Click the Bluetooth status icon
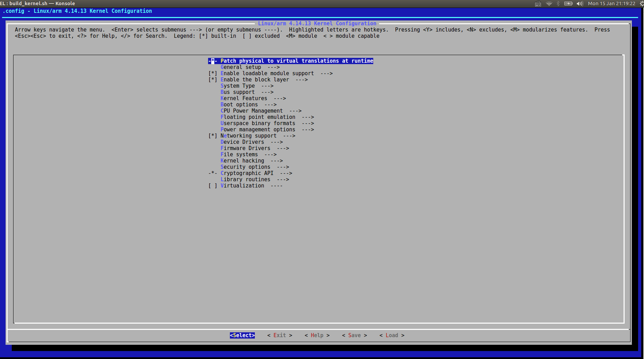Screen dimensions: 644x359 tap(558, 4)
